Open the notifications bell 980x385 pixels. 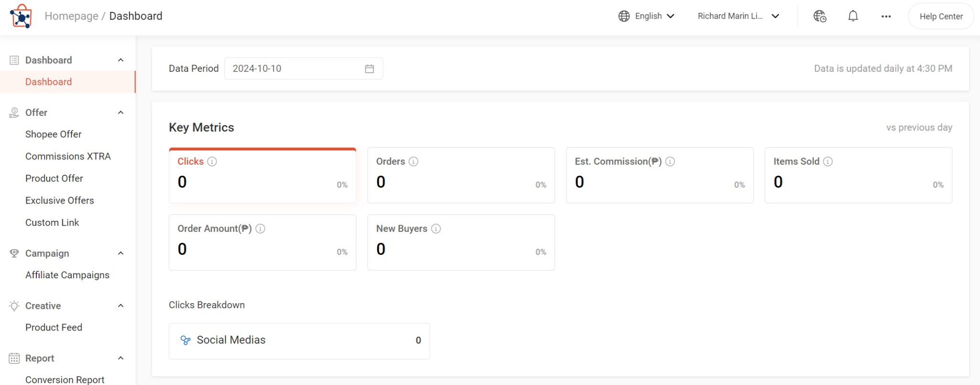tap(853, 16)
